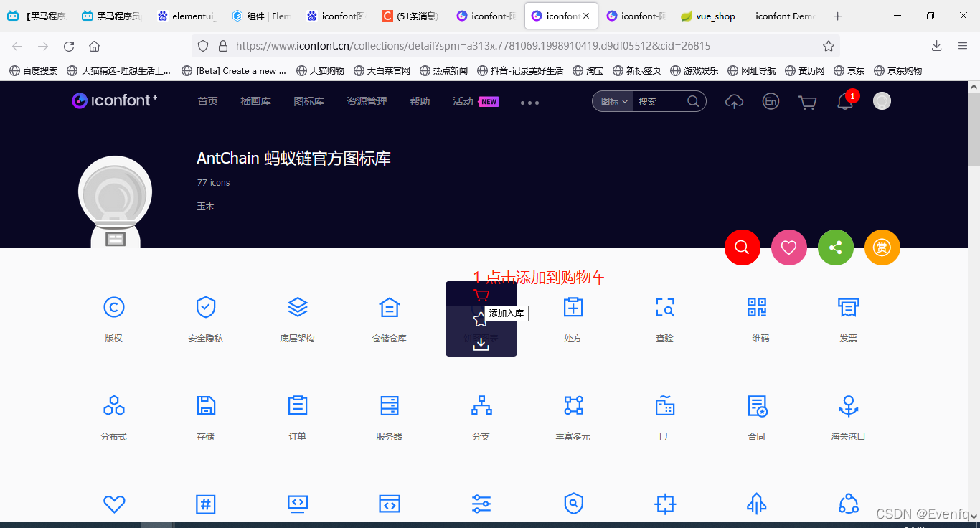
Task: Go to 首页 home menu
Action: pyautogui.click(x=208, y=101)
